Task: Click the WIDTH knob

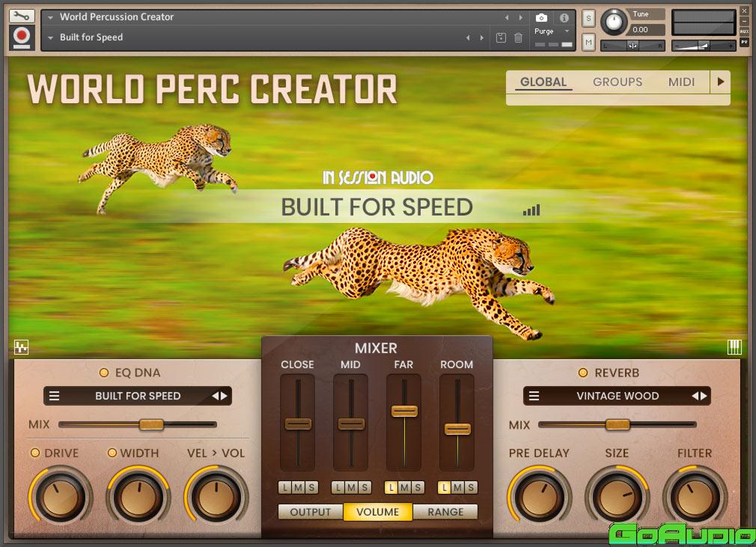Action: point(138,497)
